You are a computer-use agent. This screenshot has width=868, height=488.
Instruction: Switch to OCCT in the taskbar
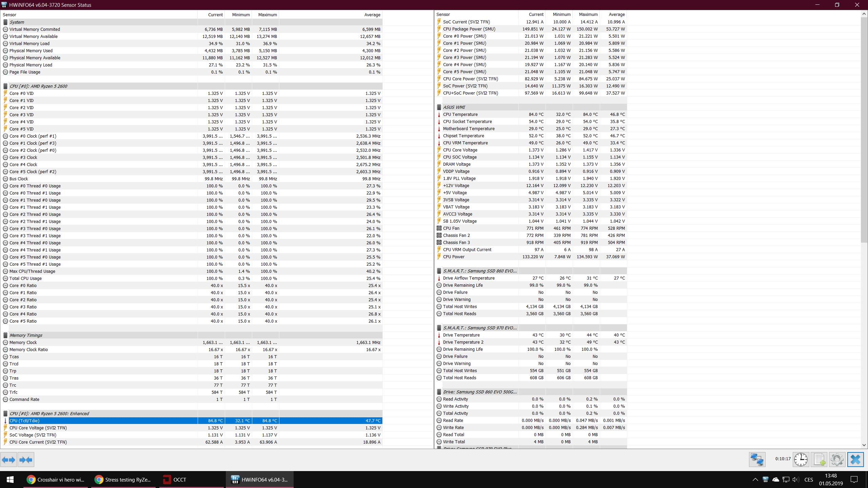click(180, 480)
